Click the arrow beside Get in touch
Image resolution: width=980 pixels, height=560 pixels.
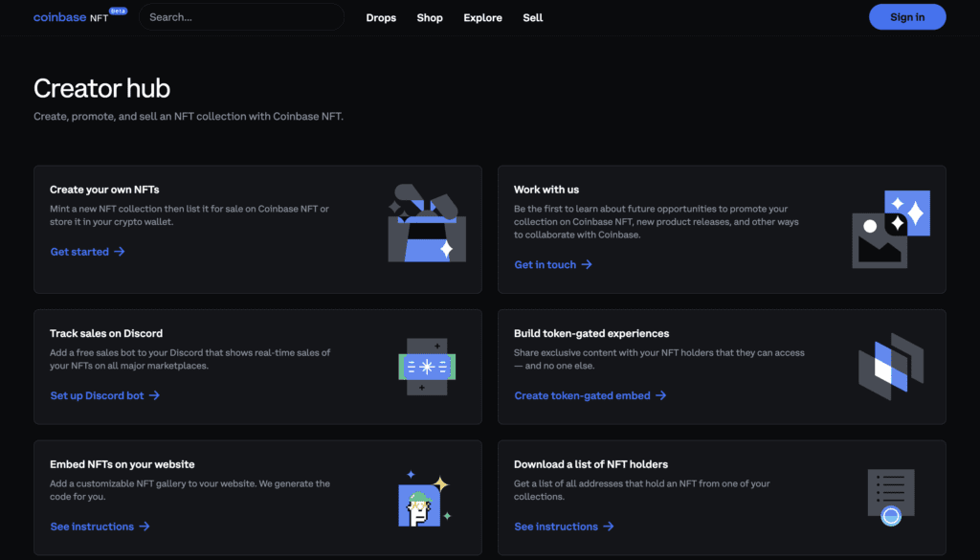click(587, 264)
